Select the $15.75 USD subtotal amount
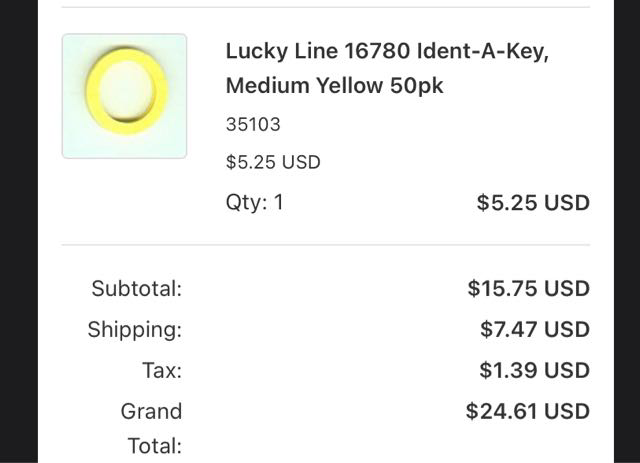 pyautogui.click(x=528, y=289)
